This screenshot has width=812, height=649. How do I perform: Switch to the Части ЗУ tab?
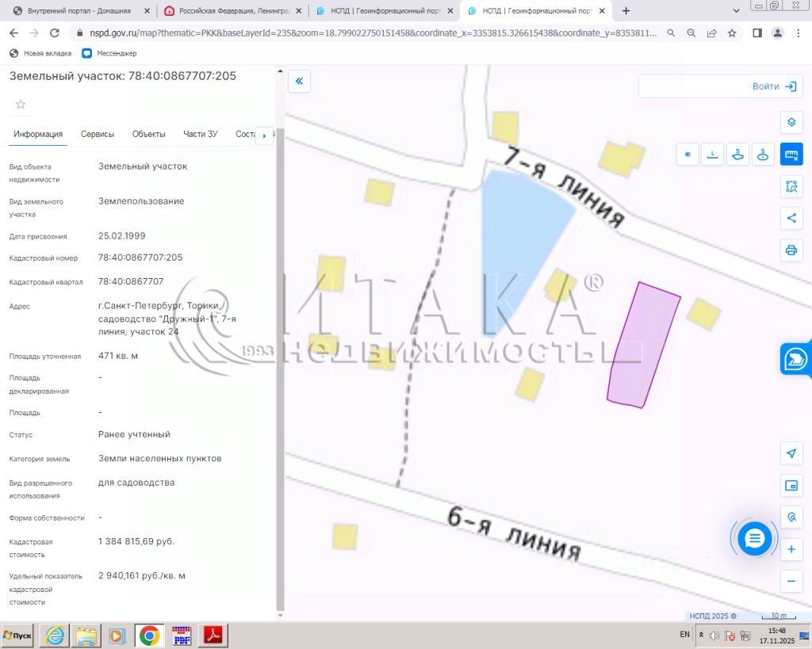click(200, 134)
